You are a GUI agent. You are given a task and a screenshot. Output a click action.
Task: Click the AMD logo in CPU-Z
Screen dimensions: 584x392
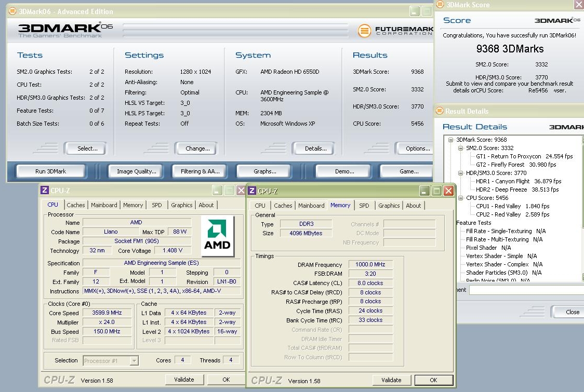(x=218, y=236)
